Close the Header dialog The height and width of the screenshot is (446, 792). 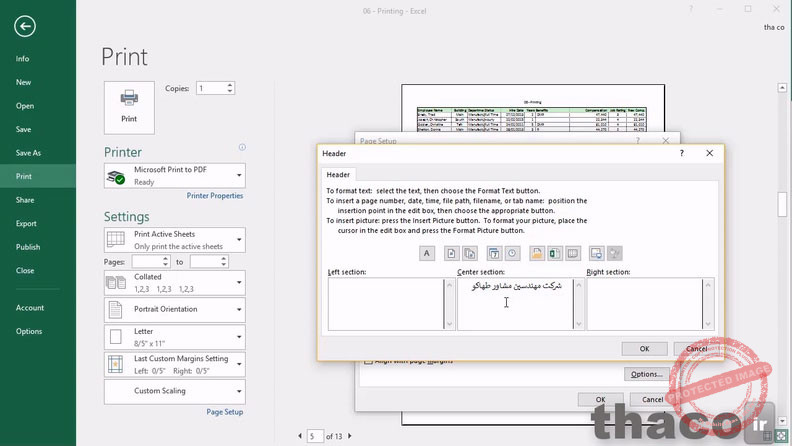pos(710,153)
